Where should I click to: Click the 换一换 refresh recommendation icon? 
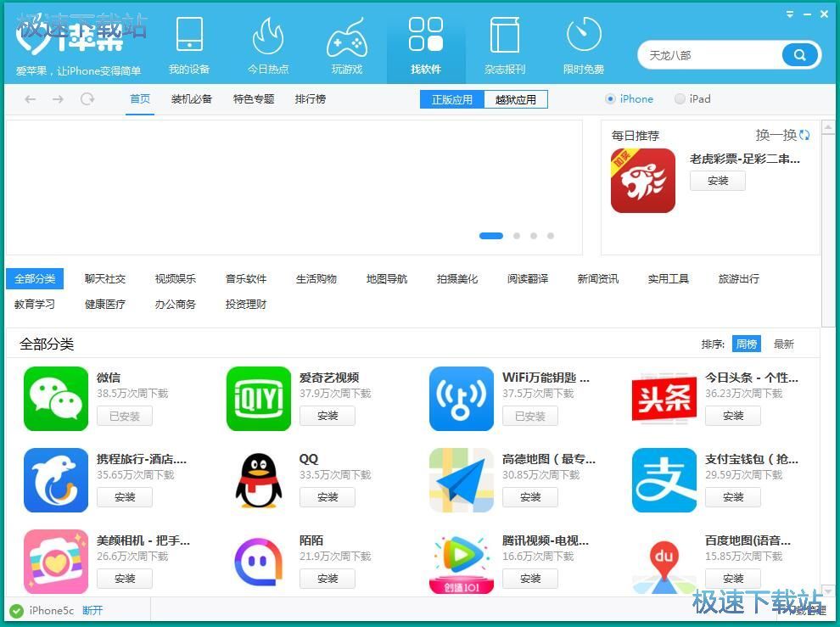804,135
